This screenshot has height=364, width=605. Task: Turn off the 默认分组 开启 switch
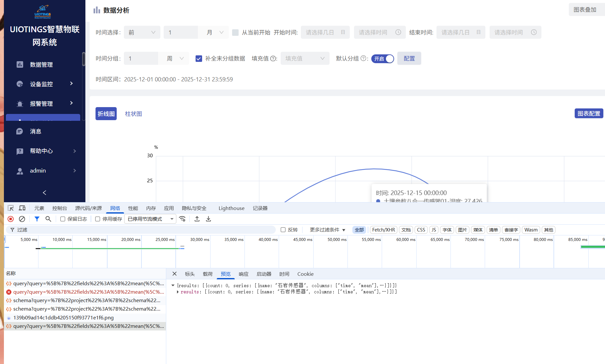383,59
